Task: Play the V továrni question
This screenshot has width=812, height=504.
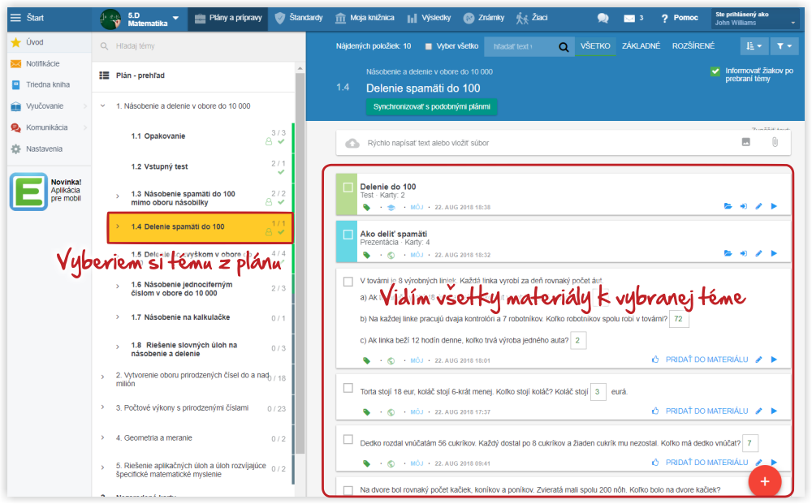Action: [774, 360]
